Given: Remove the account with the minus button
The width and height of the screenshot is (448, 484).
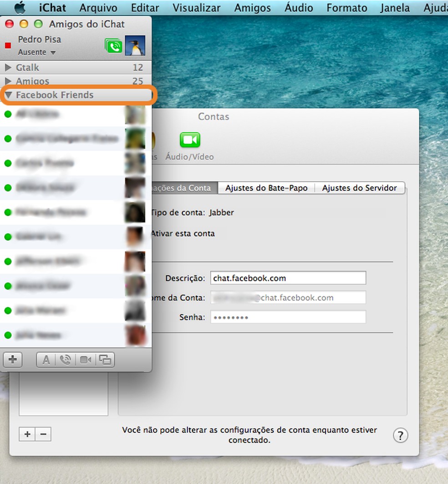Looking at the screenshot, I should (x=43, y=434).
